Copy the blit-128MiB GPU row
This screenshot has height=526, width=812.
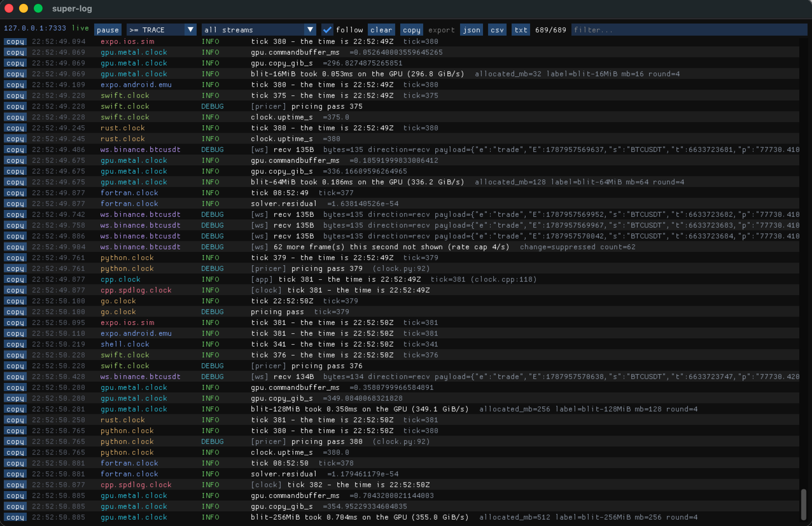point(15,409)
